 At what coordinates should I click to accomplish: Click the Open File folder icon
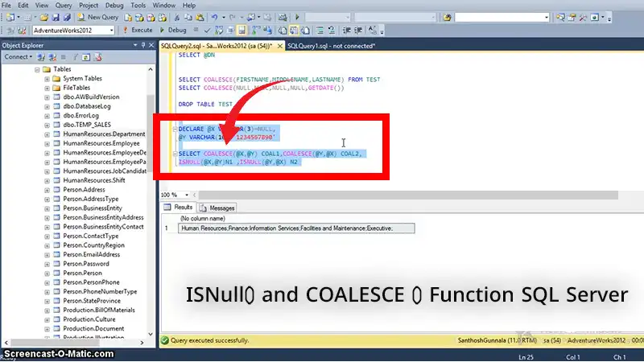tap(44, 17)
